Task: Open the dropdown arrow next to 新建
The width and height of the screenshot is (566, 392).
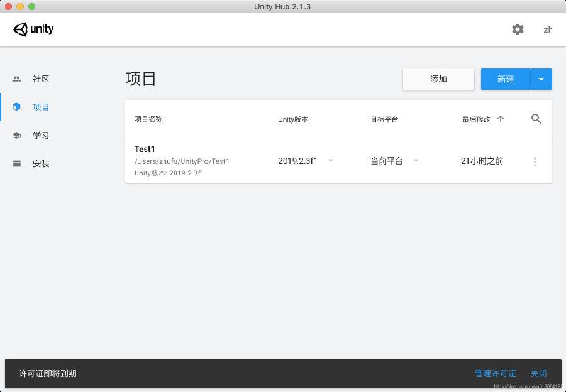Action: pyautogui.click(x=541, y=79)
